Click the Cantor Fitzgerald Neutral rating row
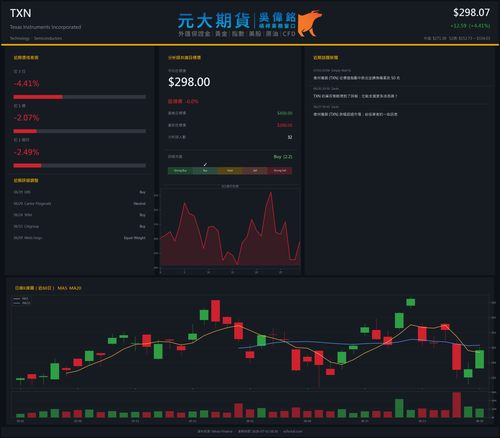Viewport: 500px width, 438px height. click(x=80, y=203)
